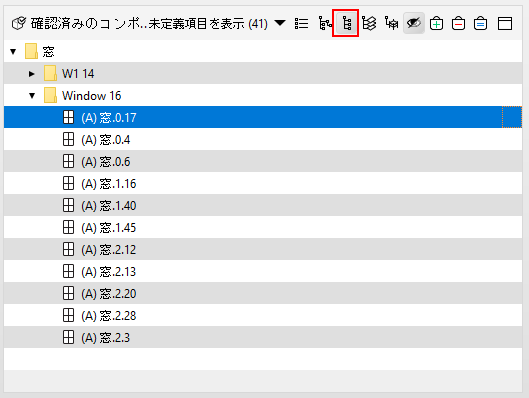This screenshot has width=529, height=398.
Task: Collapse the 窓 root folder
Action: click(13, 52)
